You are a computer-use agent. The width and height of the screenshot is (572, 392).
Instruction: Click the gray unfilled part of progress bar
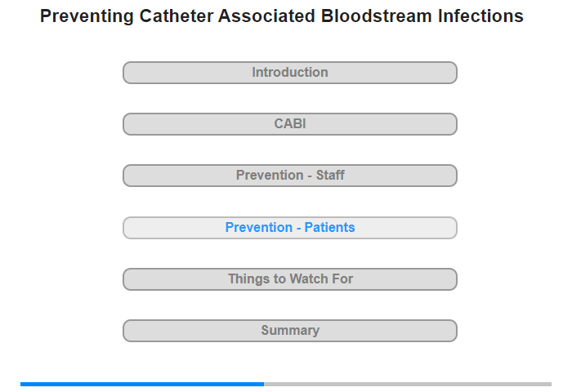[x=408, y=384]
